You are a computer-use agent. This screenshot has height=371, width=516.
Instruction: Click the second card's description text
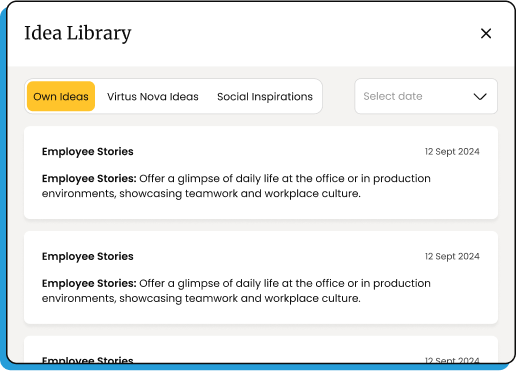pyautogui.click(x=236, y=291)
